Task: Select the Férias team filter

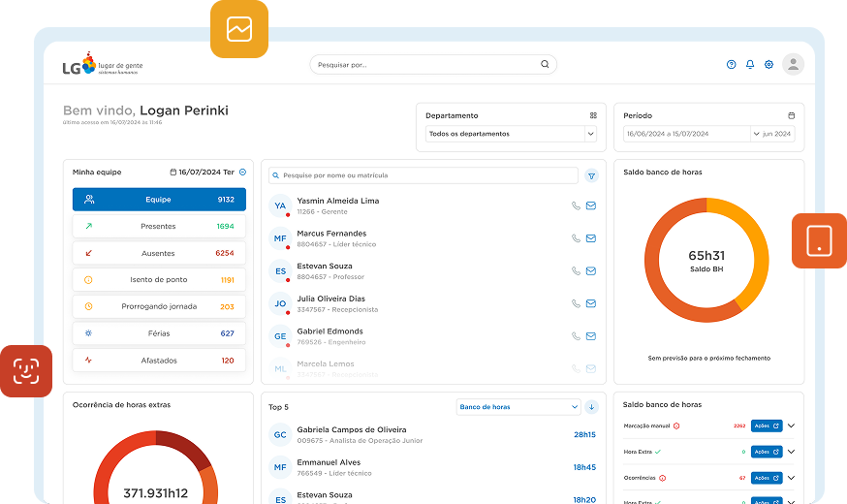Action: tap(159, 333)
